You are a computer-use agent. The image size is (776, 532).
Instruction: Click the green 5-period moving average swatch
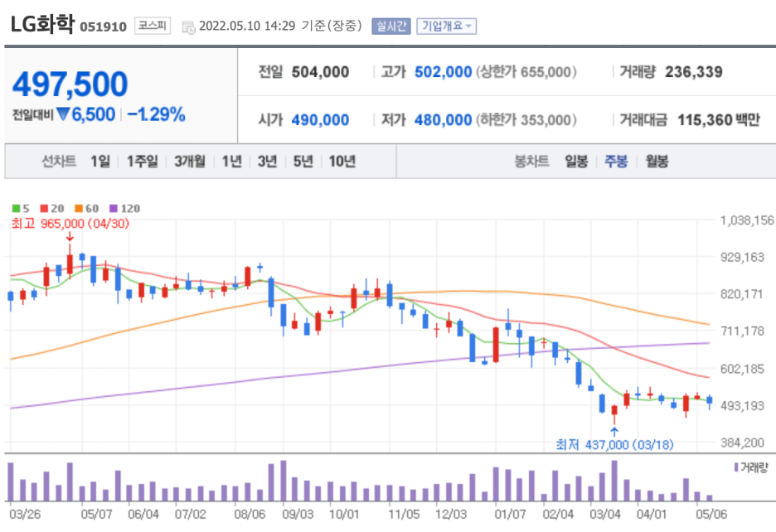point(17,208)
